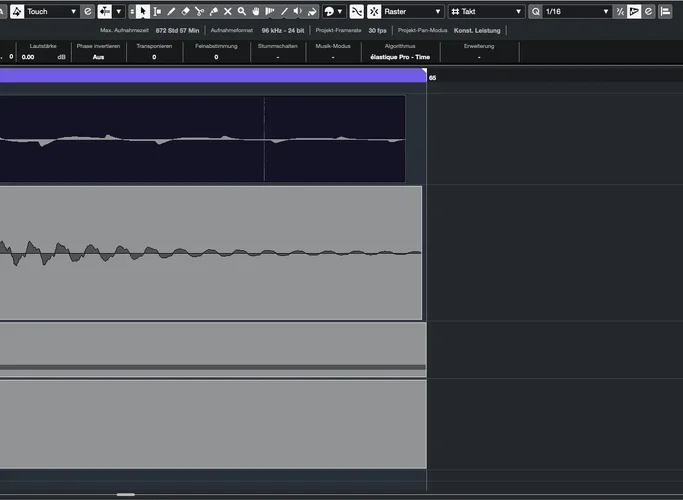Select the Mute X tool
Image resolution: width=683 pixels, height=500 pixels.
[x=227, y=11]
